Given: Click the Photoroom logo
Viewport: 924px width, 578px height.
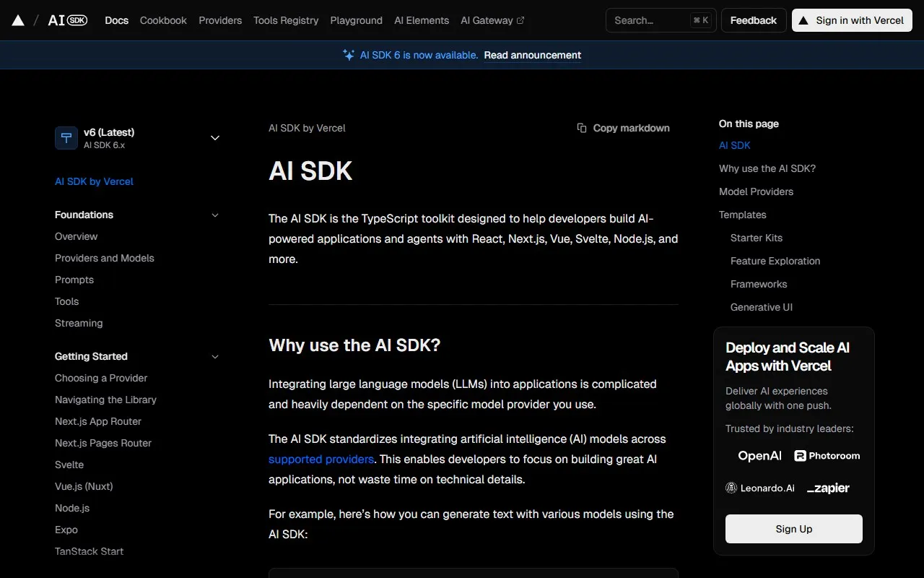Looking at the screenshot, I should tap(827, 456).
